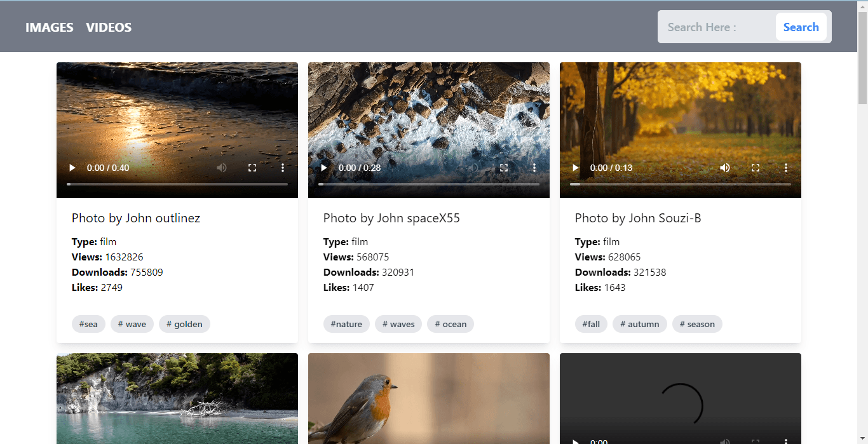Image resolution: width=868 pixels, height=444 pixels.
Task: Seek on the spaceX55 video progress bar
Action: [x=429, y=184]
